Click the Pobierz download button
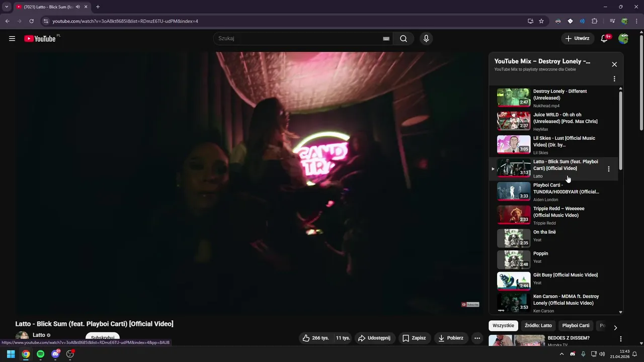The width and height of the screenshot is (644, 362). pos(451,338)
